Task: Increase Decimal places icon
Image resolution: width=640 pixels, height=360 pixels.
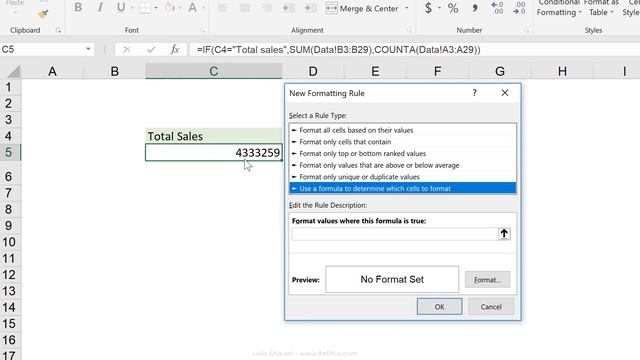Action: 497,8
